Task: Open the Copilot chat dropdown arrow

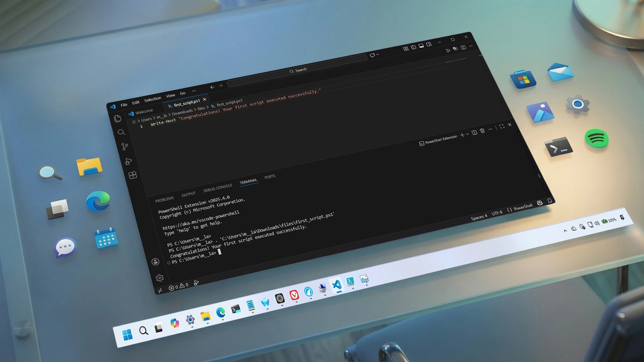Action: coord(378,54)
